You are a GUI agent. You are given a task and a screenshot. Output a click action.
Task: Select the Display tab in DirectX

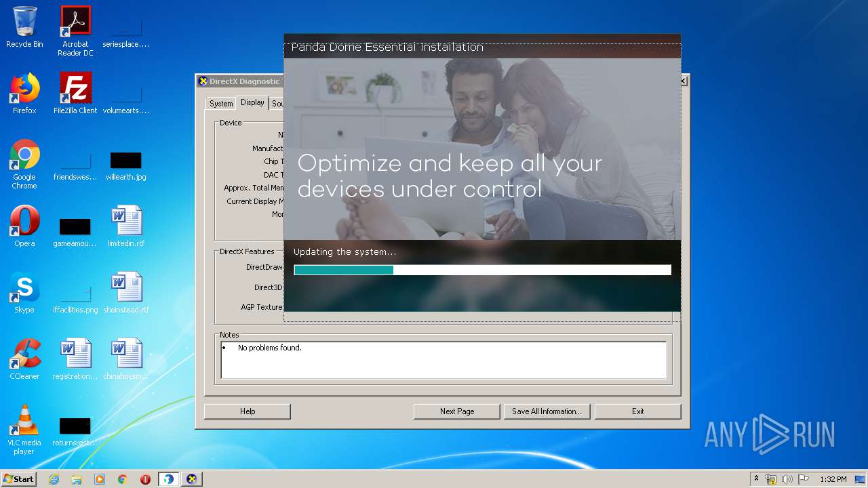(252, 102)
